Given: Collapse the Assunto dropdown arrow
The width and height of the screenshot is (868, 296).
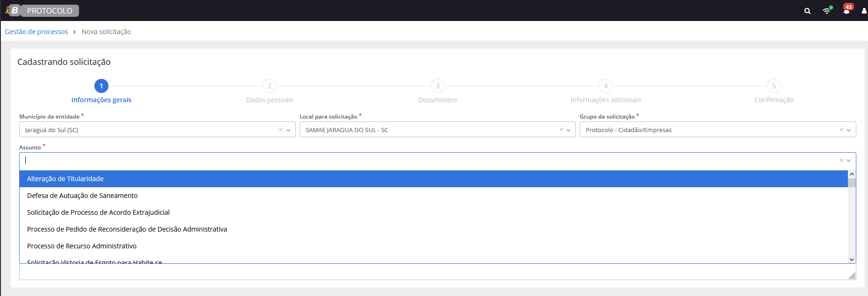Looking at the screenshot, I should pos(849,161).
